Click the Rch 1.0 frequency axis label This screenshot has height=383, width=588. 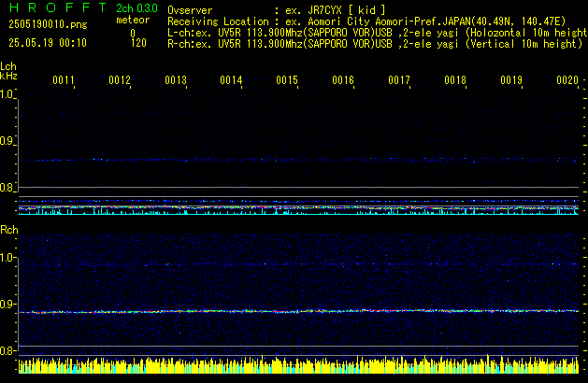click(7, 258)
